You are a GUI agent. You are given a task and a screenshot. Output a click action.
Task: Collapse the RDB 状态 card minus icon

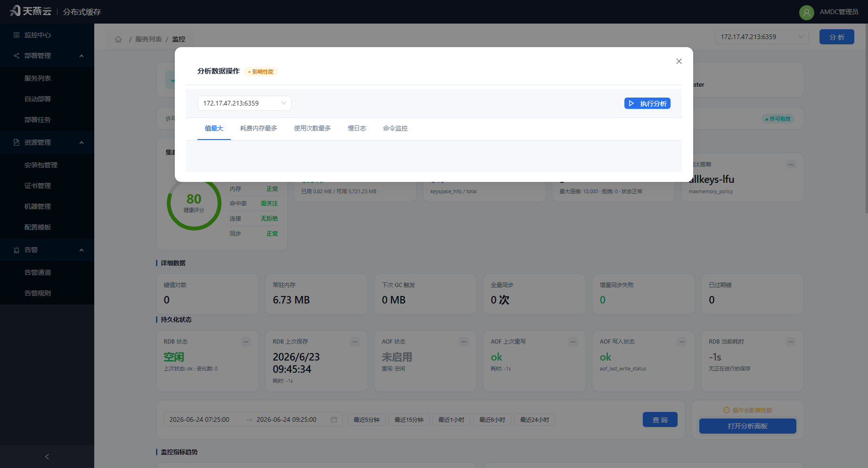(246, 342)
